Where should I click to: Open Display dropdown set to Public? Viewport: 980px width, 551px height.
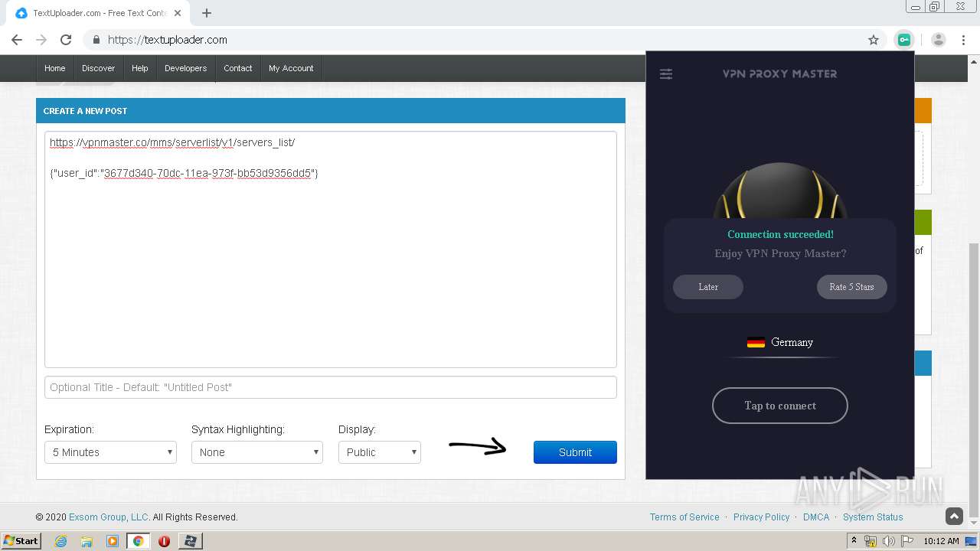point(380,452)
